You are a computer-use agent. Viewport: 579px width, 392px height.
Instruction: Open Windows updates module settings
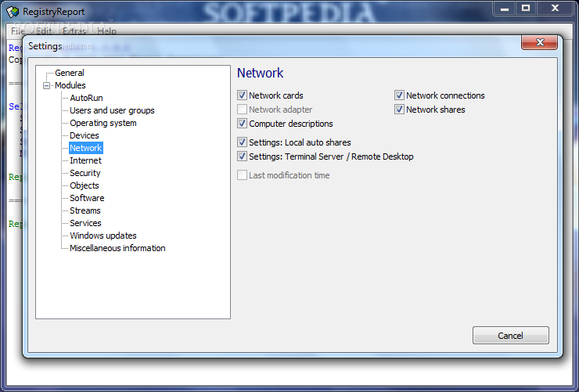(x=103, y=236)
